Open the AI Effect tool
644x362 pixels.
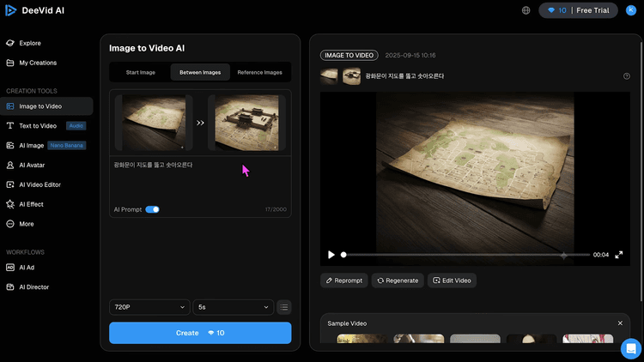coord(31,204)
